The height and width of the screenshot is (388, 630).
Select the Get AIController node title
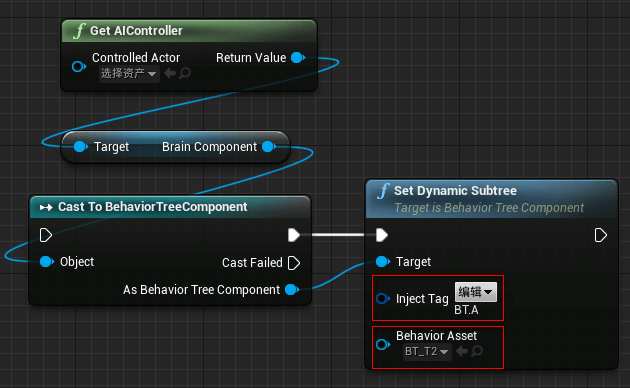coord(136,31)
